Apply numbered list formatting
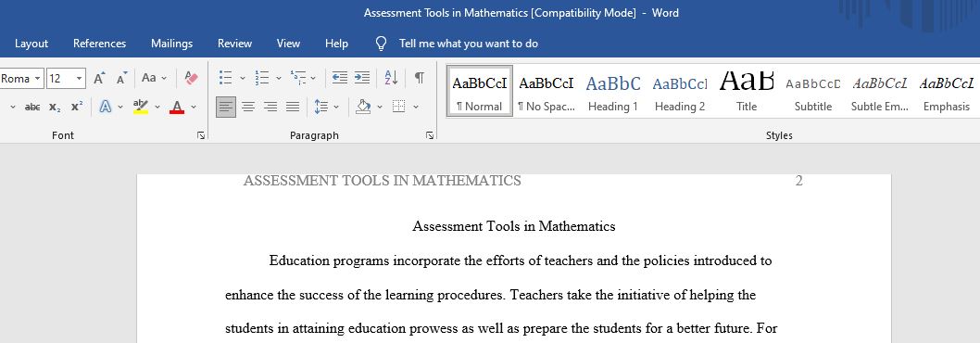The height and width of the screenshot is (343, 980). (262, 78)
